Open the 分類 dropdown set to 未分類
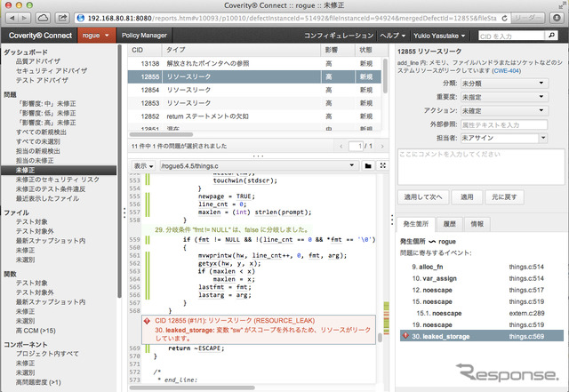Image resolution: width=569 pixels, height=392 pixels. 504,84
